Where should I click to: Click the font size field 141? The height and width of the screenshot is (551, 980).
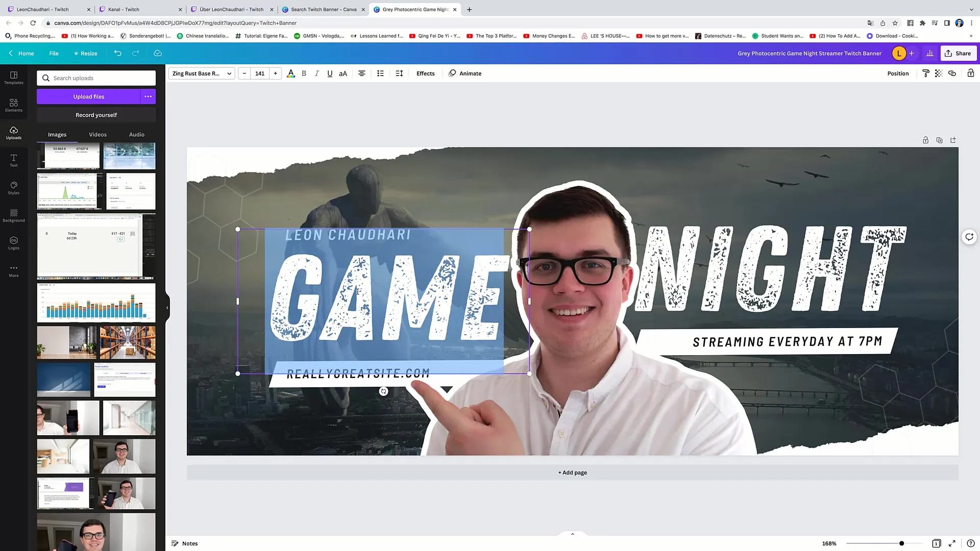coord(260,73)
